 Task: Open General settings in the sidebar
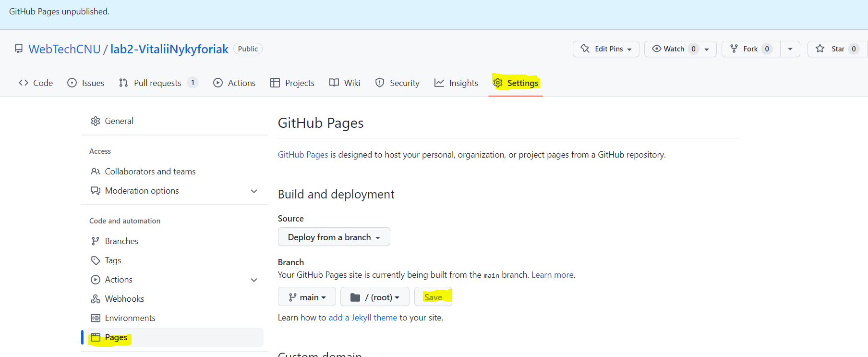(x=174, y=121)
